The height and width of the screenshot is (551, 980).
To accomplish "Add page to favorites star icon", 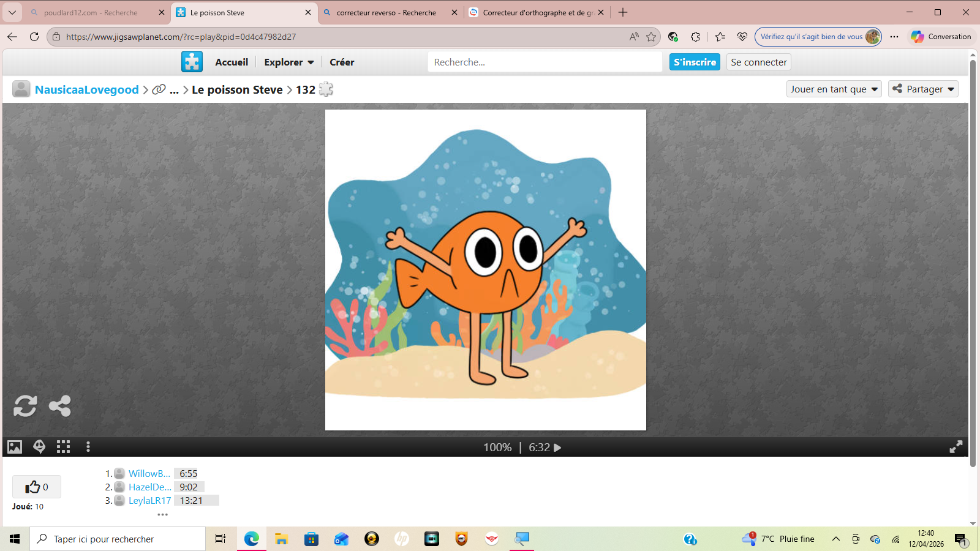I will tap(651, 37).
